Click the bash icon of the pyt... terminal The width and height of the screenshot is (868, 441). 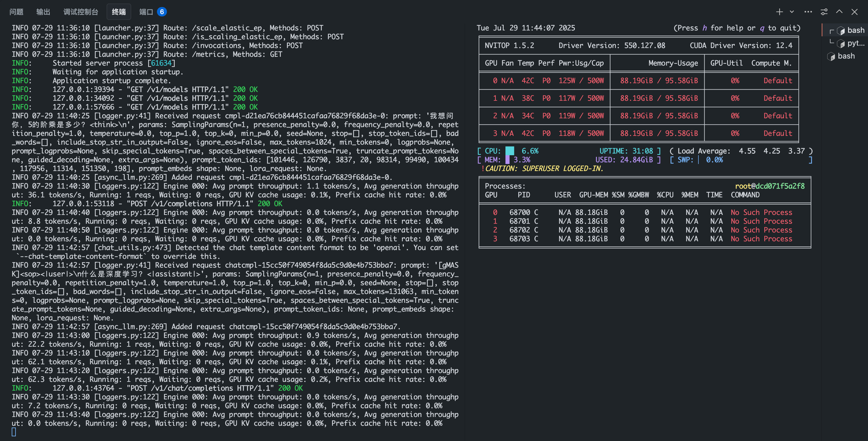(x=841, y=43)
